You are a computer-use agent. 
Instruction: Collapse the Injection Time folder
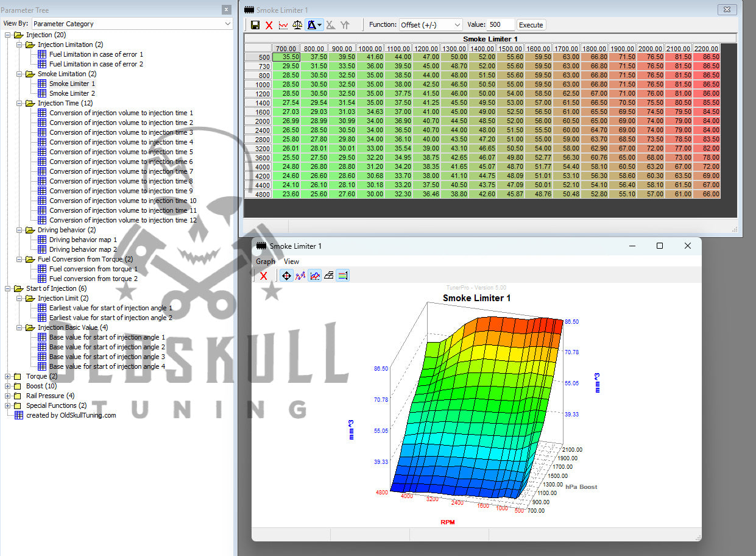tap(20, 103)
